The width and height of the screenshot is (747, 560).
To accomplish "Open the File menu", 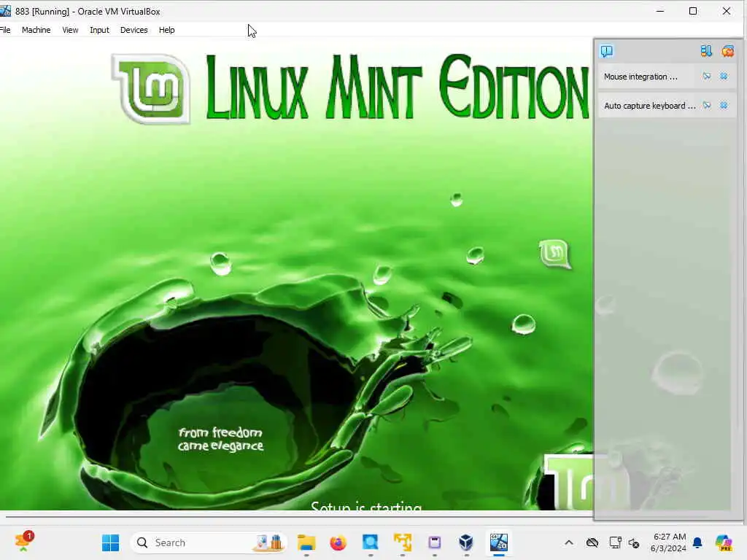I will point(5,30).
